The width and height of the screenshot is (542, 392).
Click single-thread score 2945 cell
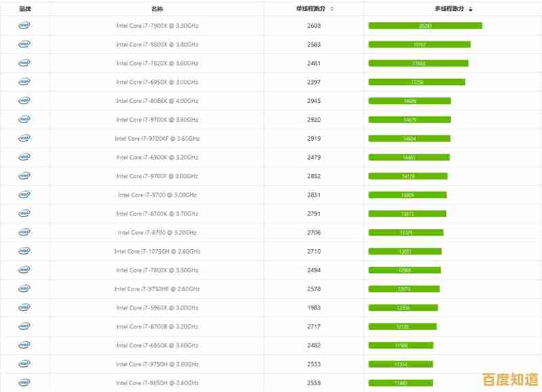pos(314,101)
